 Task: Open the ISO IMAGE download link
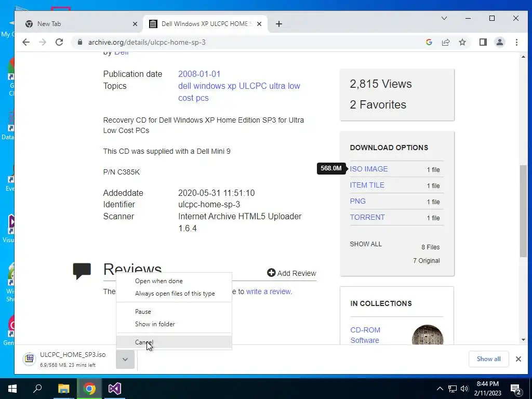tap(369, 169)
